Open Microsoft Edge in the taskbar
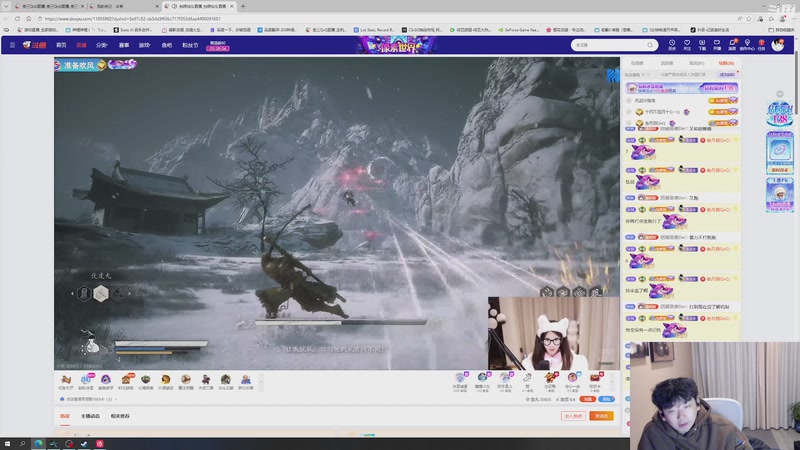The width and height of the screenshot is (800, 450). [38, 444]
